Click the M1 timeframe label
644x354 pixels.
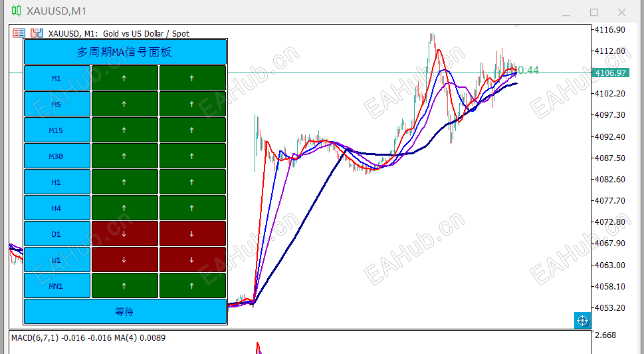tap(56, 78)
